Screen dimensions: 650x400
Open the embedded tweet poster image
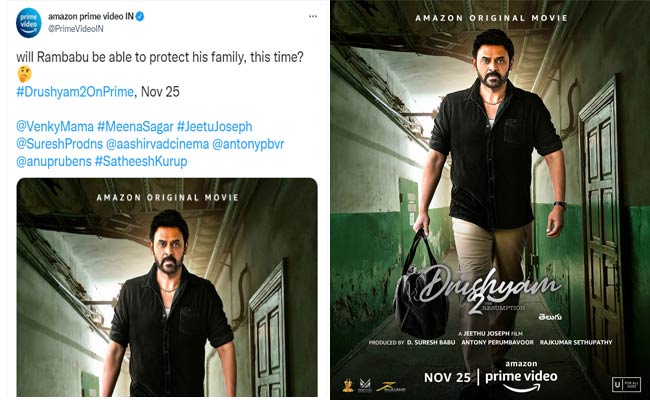coord(167,287)
